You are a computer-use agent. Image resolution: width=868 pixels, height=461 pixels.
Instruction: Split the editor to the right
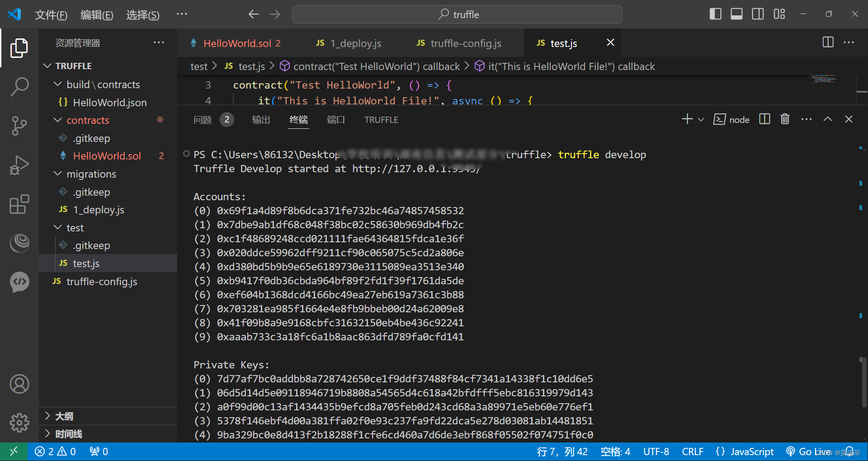coord(828,42)
